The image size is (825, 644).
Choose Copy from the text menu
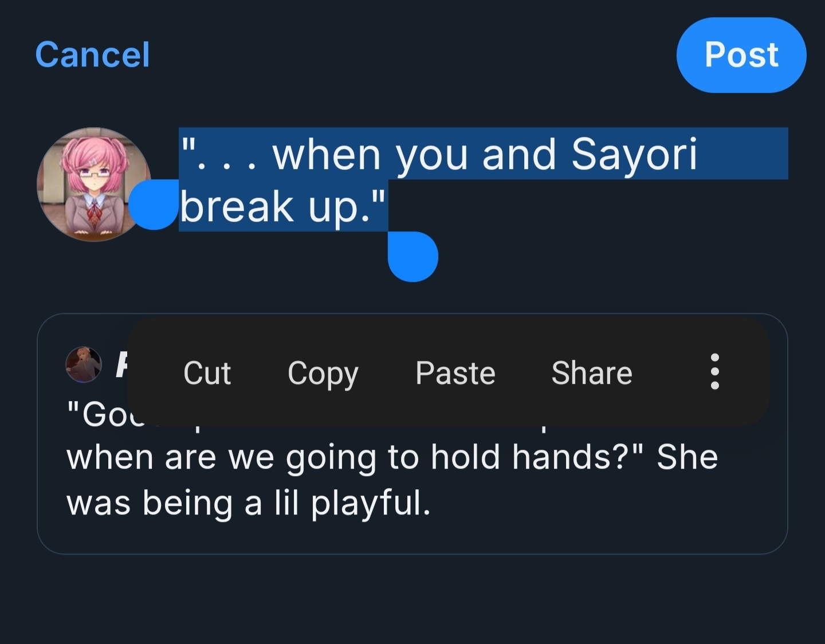323,373
